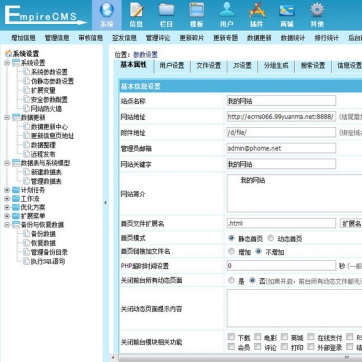Viewport: 362px width, 362px height.
Task: Open 管理信息 in the shortcut bar
Action: coord(57,38)
